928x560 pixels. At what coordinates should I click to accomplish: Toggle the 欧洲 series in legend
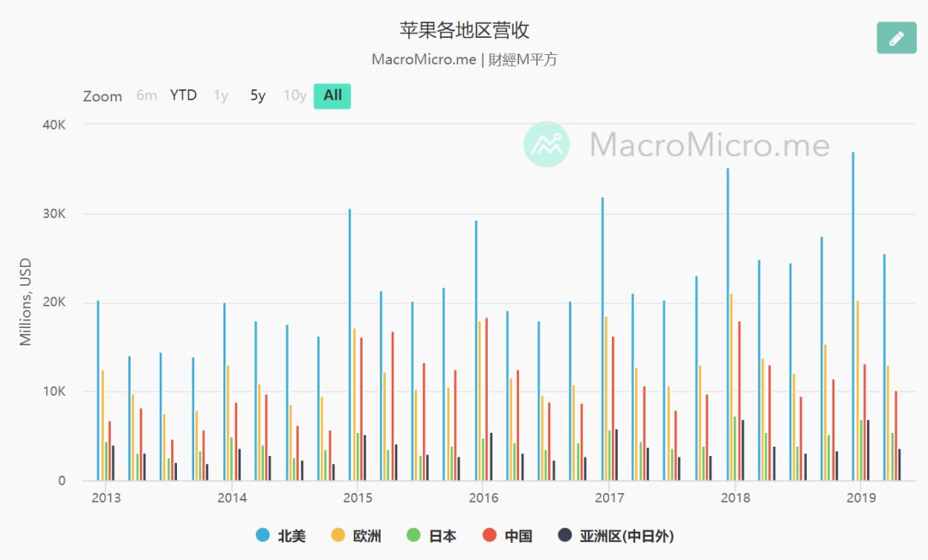click(357, 536)
